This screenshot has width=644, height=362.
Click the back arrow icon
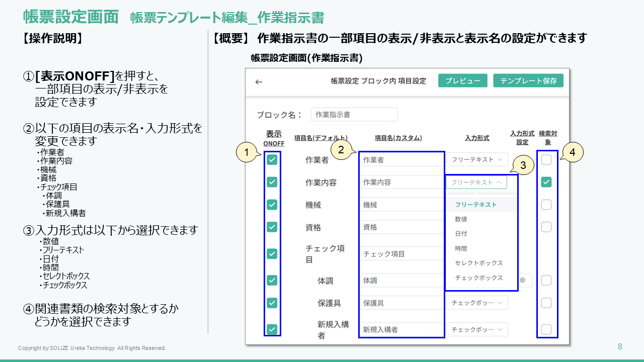coord(259,81)
